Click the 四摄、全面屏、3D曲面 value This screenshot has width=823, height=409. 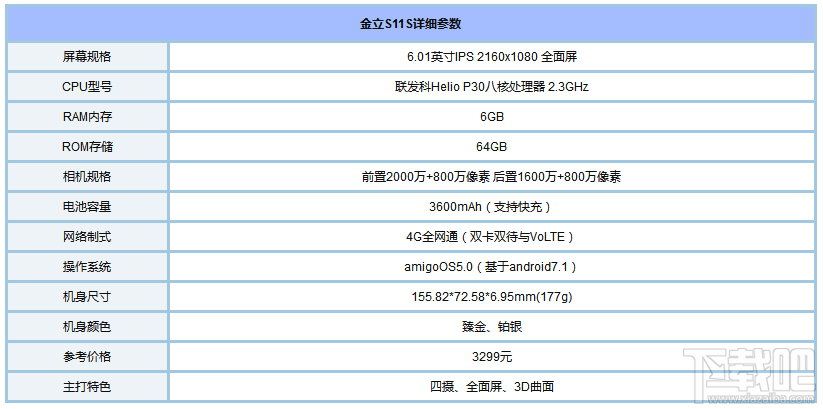click(492, 387)
